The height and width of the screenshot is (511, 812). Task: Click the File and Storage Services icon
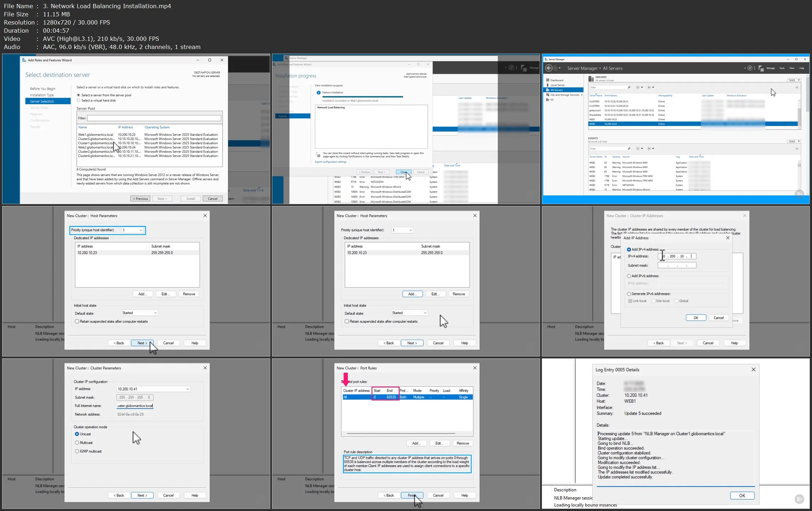tap(548, 95)
